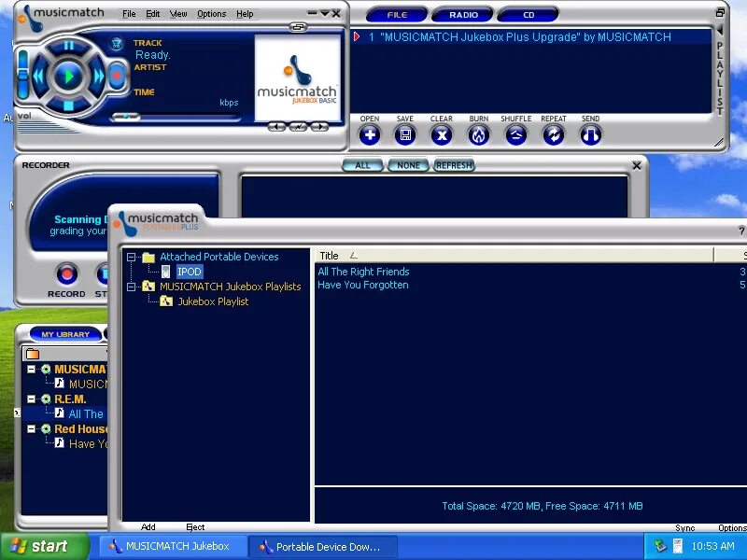Image resolution: width=747 pixels, height=560 pixels.
Task: Switch to the RADIO source tab
Action: (x=463, y=15)
